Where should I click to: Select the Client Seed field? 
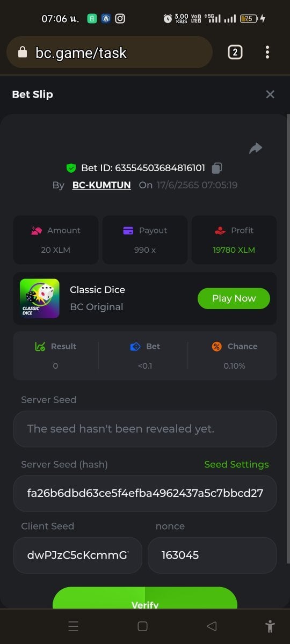78,555
